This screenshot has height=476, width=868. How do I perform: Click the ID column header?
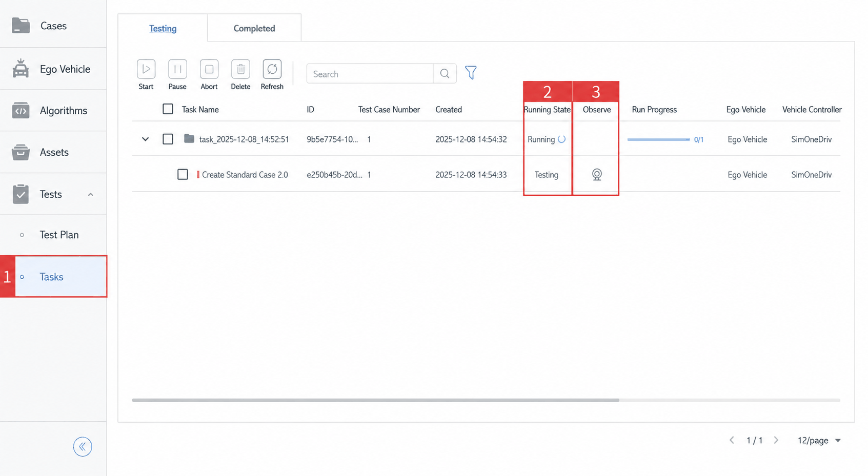311,110
